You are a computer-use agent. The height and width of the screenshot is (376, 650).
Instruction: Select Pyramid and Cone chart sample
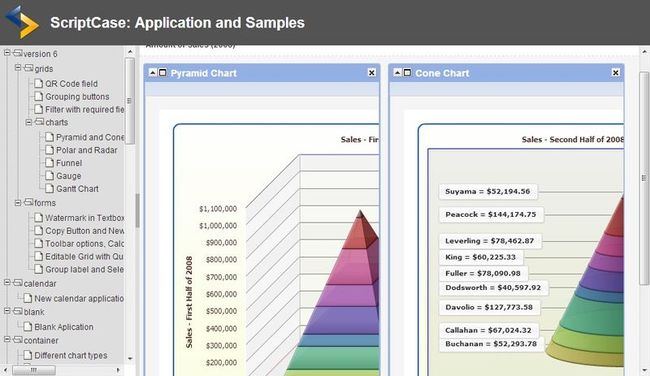[x=90, y=137]
